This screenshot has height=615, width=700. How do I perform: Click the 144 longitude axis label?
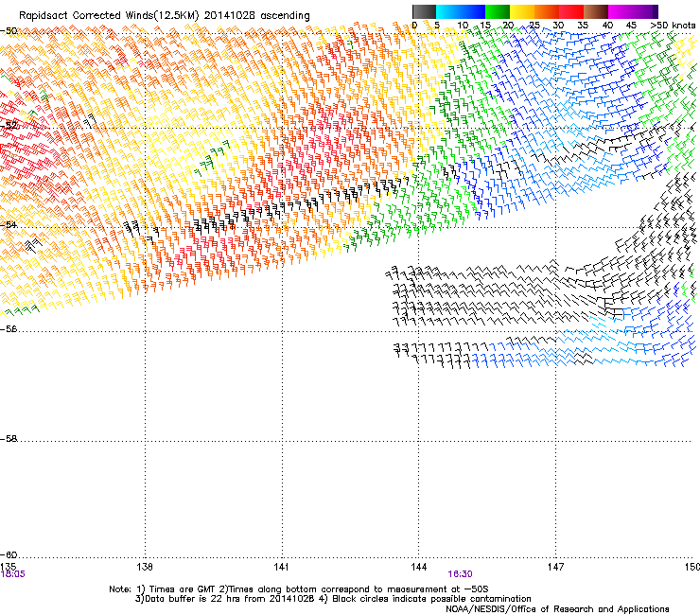(419, 567)
